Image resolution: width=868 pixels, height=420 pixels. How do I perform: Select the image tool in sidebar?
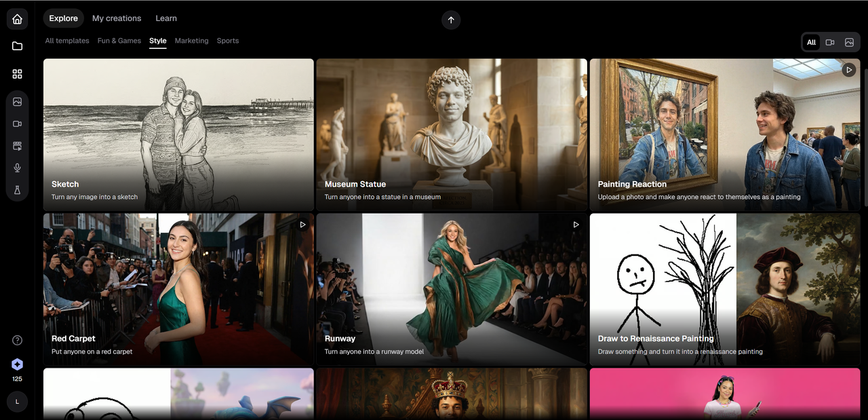click(x=17, y=102)
